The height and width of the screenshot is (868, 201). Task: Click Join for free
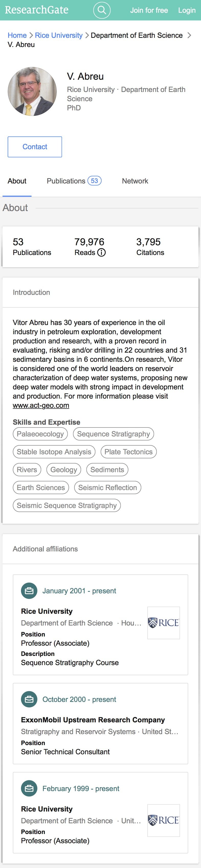149,10
